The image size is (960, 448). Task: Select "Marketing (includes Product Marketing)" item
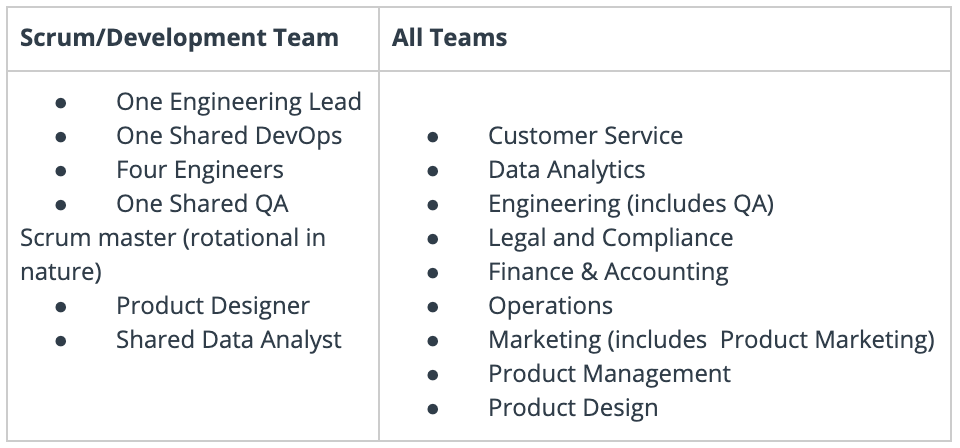pos(711,340)
